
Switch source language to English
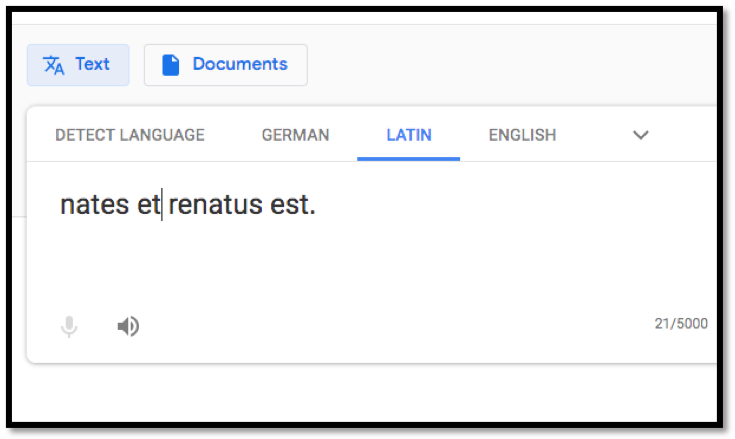[522, 135]
